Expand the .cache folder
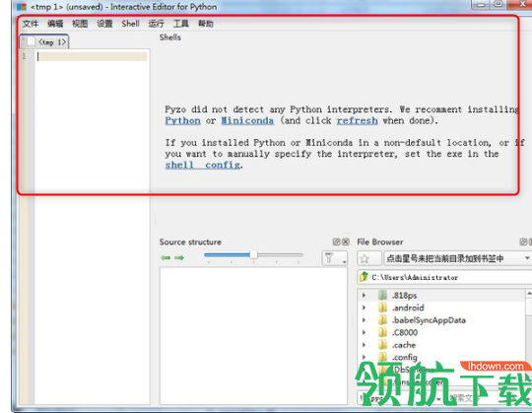The height and width of the screenshot is (413, 532). [x=365, y=345]
